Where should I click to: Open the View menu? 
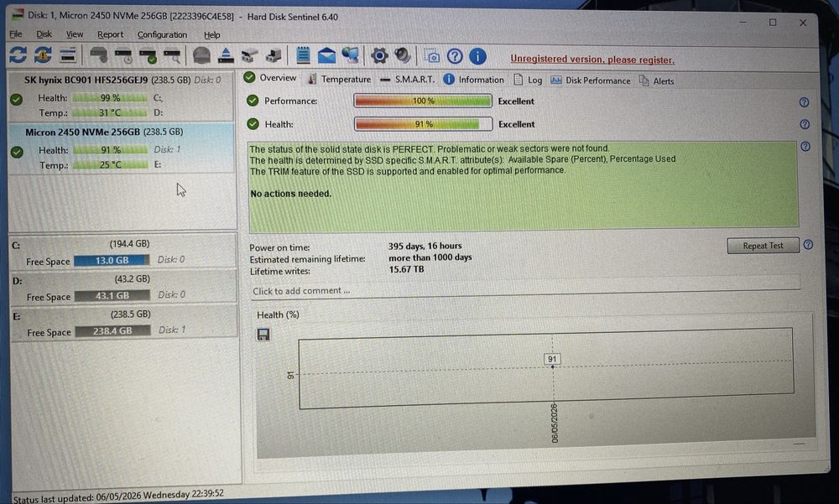(x=75, y=34)
